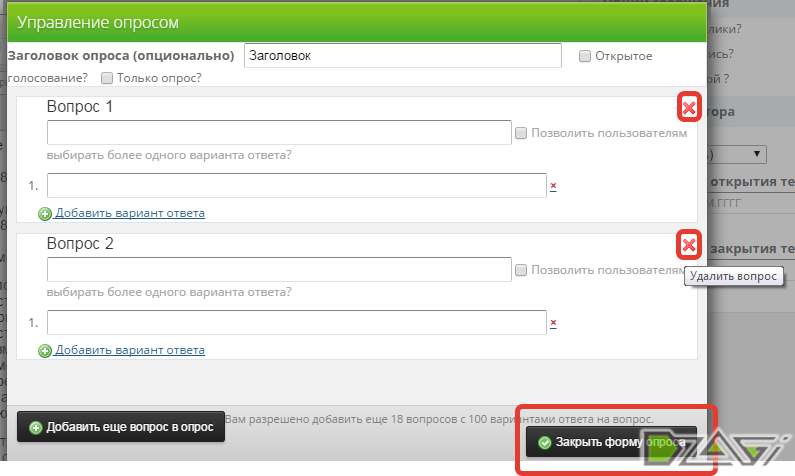Click the Вопрос 2 heading text
The width and height of the screenshot is (795, 476).
click(80, 243)
